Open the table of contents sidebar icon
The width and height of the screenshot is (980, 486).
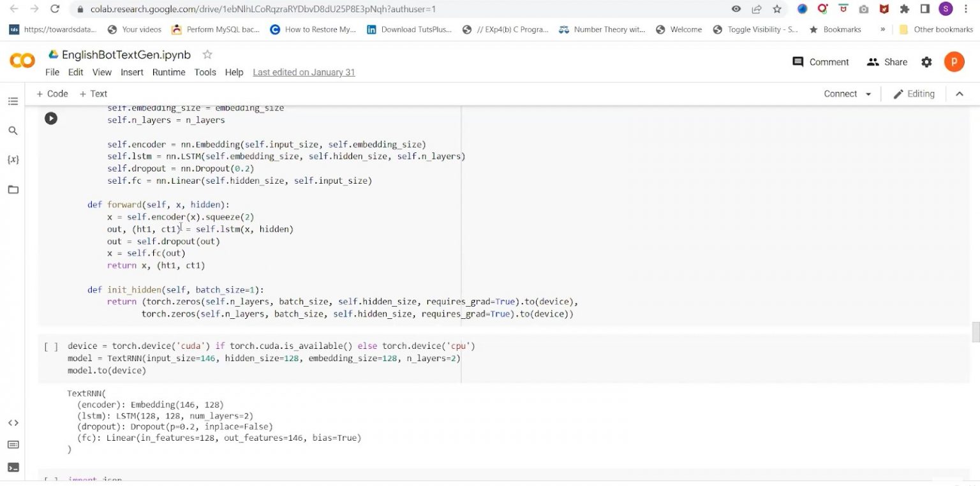(x=13, y=101)
